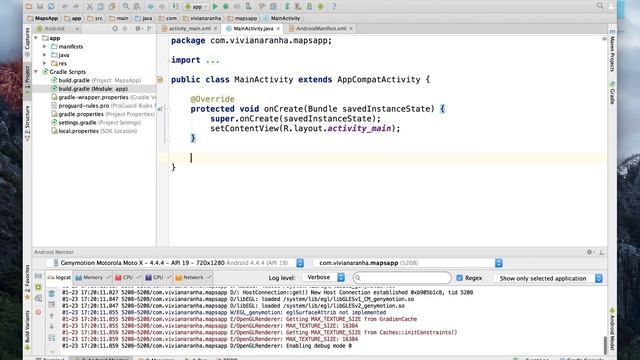Close the activity_main.xml tab
The width and height of the screenshot is (640, 360).
[215, 29]
